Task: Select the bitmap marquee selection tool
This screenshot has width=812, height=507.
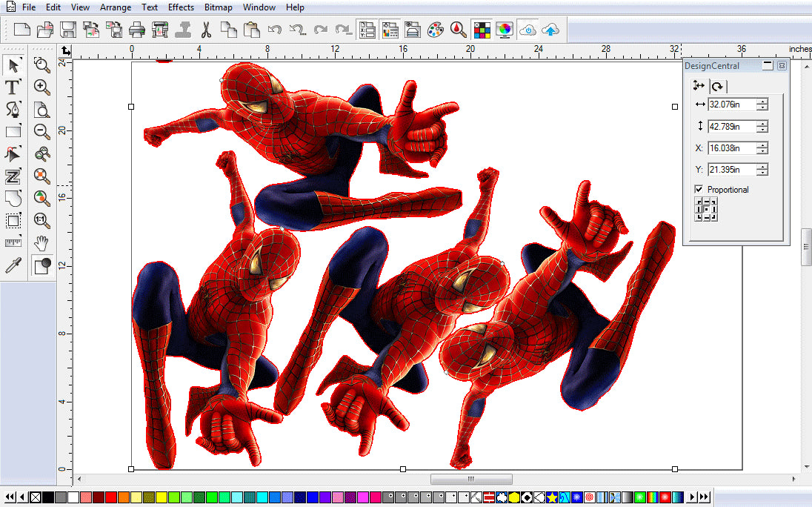Action: tap(13, 221)
